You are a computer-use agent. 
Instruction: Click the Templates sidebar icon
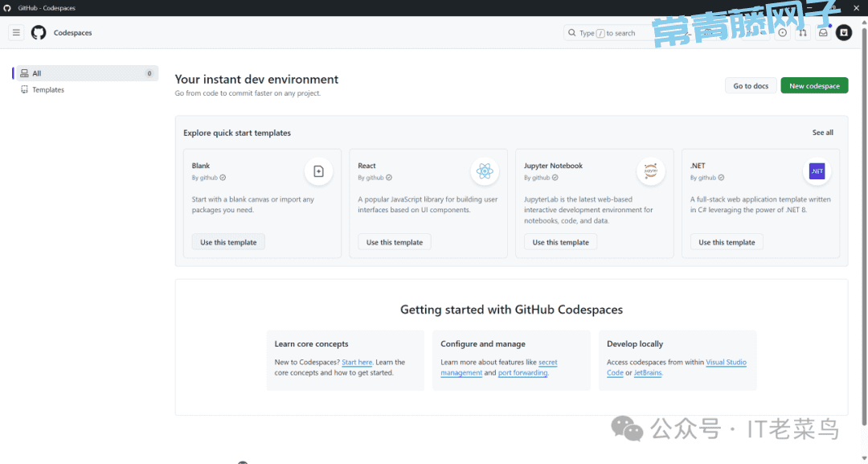24,90
